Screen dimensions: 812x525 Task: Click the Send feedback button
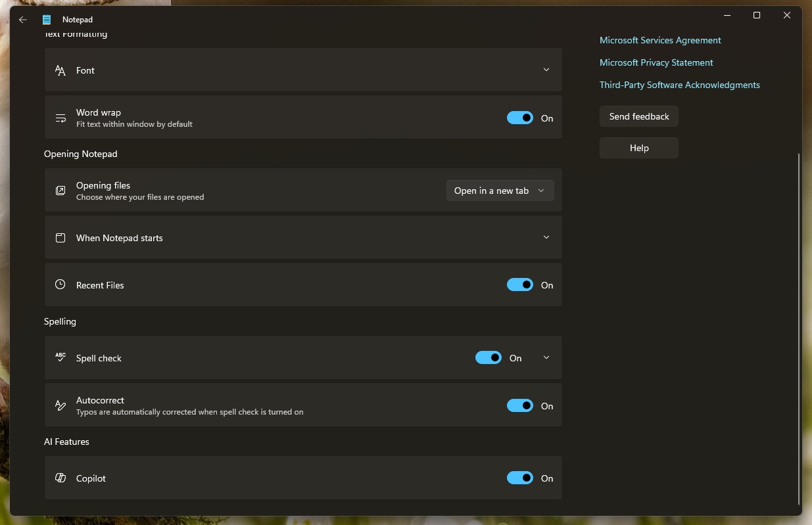[x=638, y=116]
